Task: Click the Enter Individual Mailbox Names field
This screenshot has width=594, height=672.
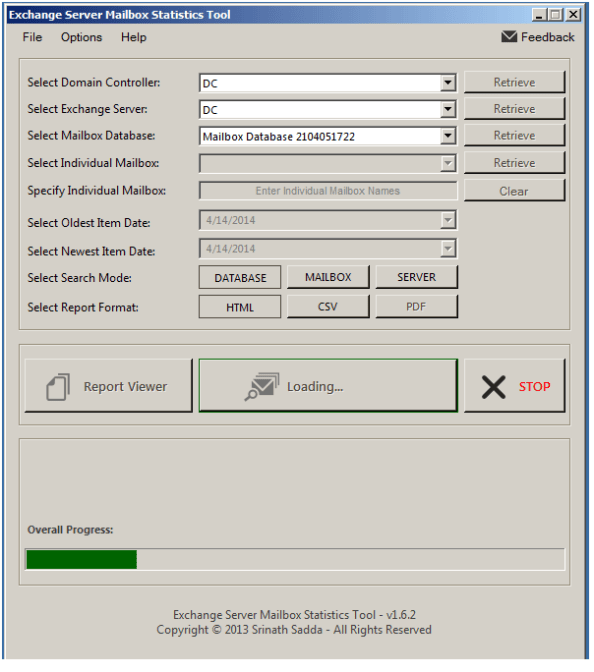Action: [x=328, y=191]
